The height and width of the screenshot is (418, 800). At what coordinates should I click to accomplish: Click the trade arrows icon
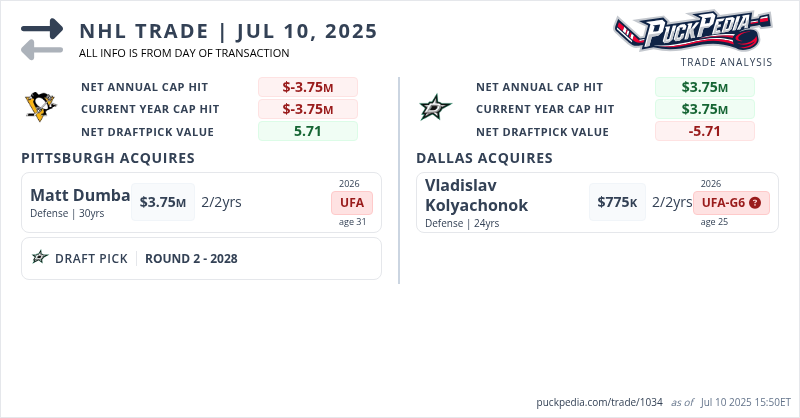pos(42,39)
